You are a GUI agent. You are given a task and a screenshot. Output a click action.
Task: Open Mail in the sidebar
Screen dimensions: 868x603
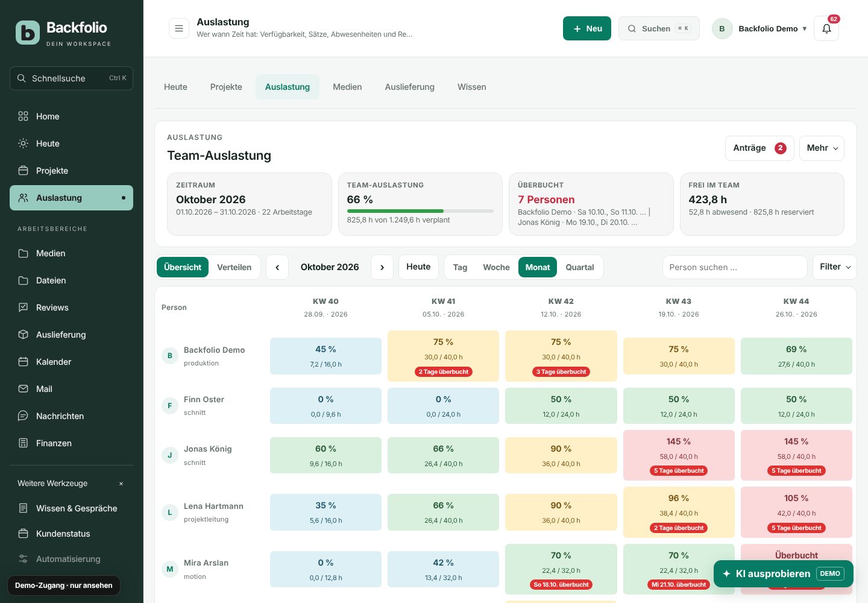71,389
